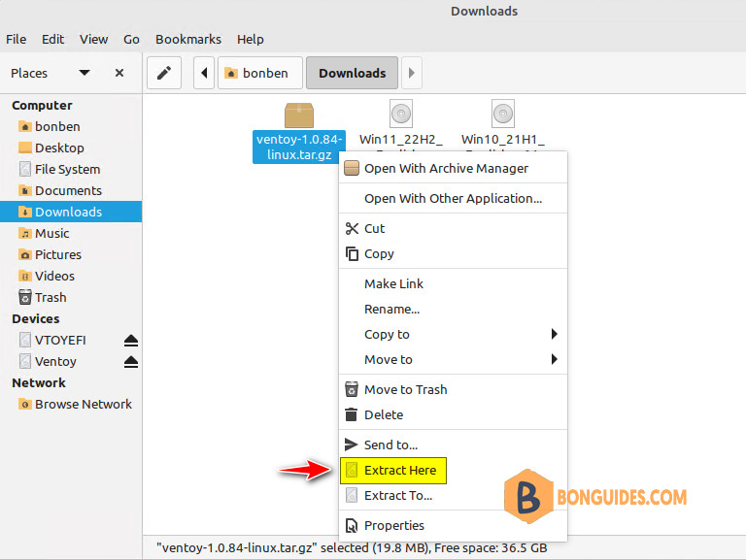Open Music folder in sidebar
746x560 pixels.
point(71,233)
